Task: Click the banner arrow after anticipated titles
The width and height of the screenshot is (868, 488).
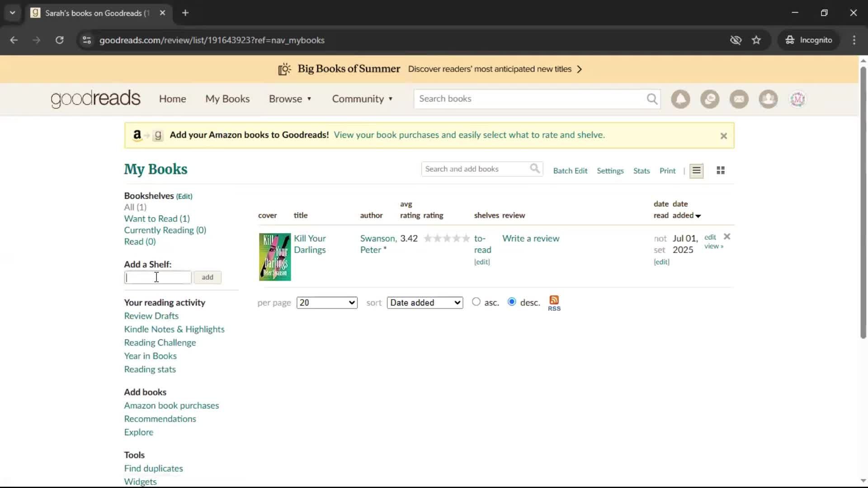Action: click(x=580, y=69)
